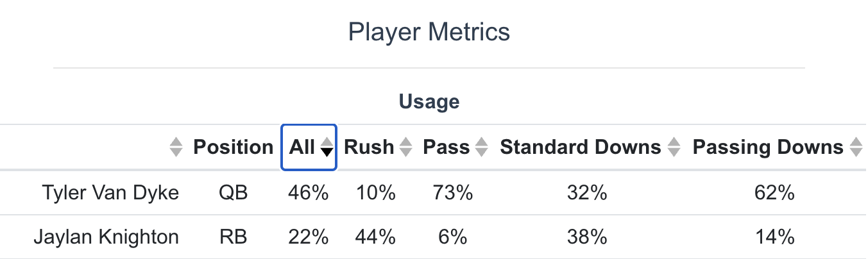Select the Tyler Van Dyke row name
The height and width of the screenshot is (259, 868).
click(110, 192)
